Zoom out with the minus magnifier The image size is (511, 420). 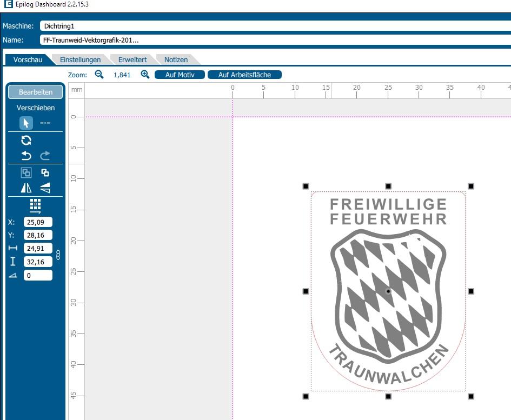click(x=99, y=75)
